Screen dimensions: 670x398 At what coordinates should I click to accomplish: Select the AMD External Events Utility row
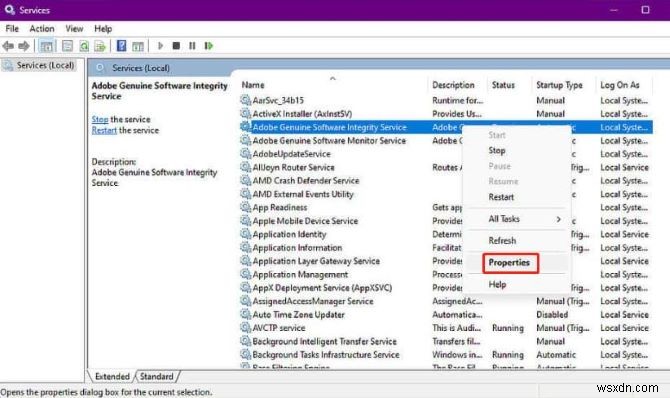pos(303,194)
